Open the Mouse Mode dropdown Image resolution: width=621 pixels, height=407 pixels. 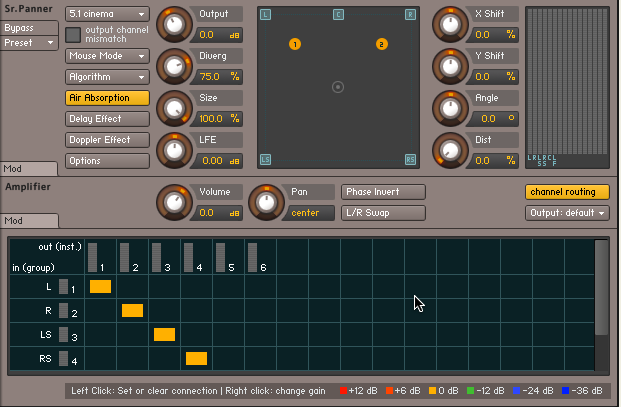[107, 56]
